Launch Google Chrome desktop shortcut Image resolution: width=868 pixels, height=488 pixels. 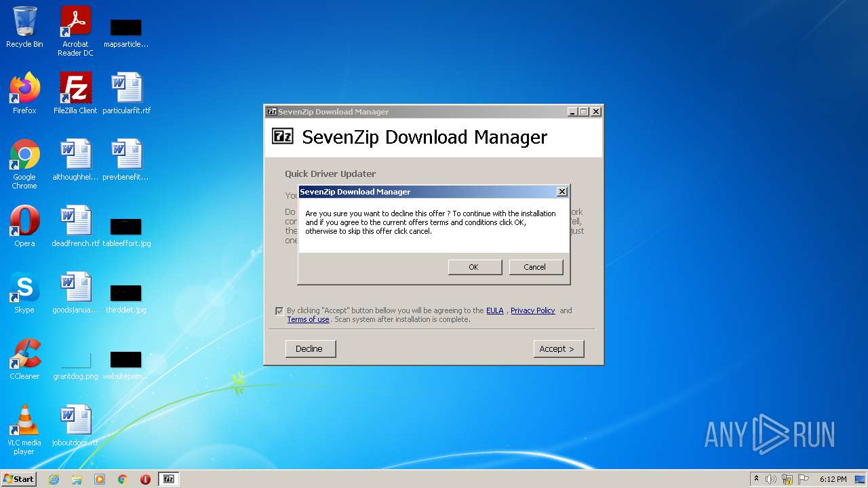coord(24,164)
